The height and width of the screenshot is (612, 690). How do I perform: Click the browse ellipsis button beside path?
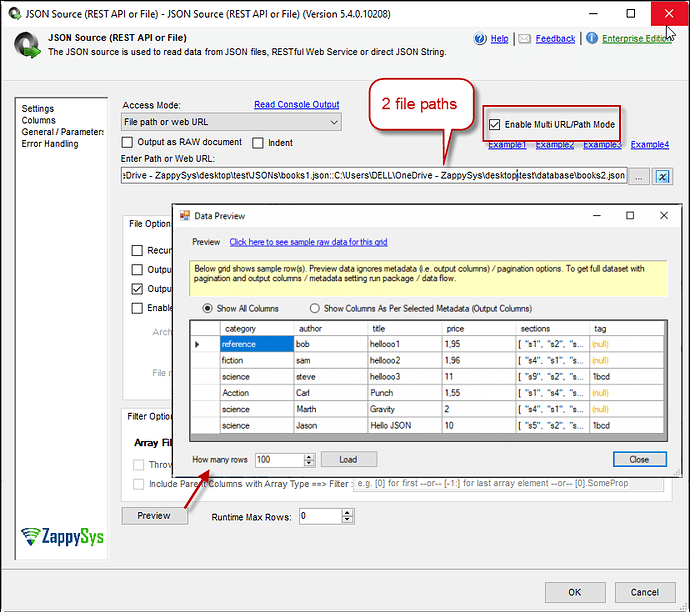pos(640,176)
